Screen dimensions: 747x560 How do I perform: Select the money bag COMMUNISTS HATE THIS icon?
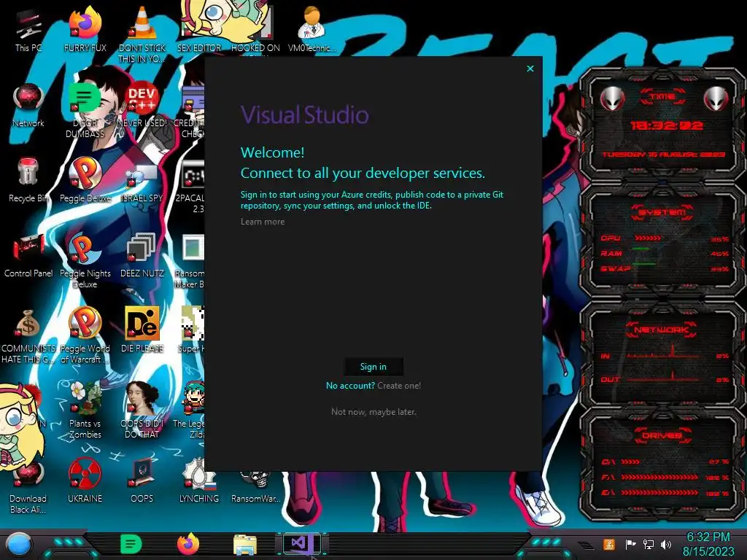coord(28,336)
